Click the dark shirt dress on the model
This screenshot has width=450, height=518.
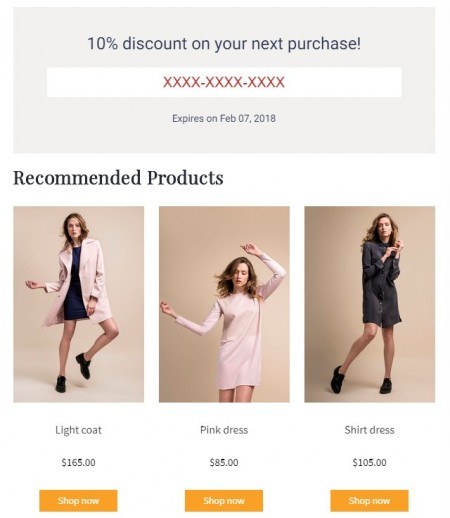tap(380, 287)
